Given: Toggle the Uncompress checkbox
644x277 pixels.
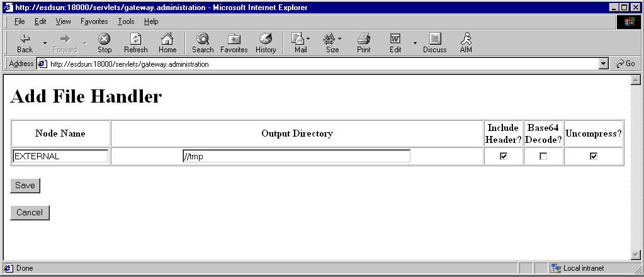Looking at the screenshot, I should [594, 156].
